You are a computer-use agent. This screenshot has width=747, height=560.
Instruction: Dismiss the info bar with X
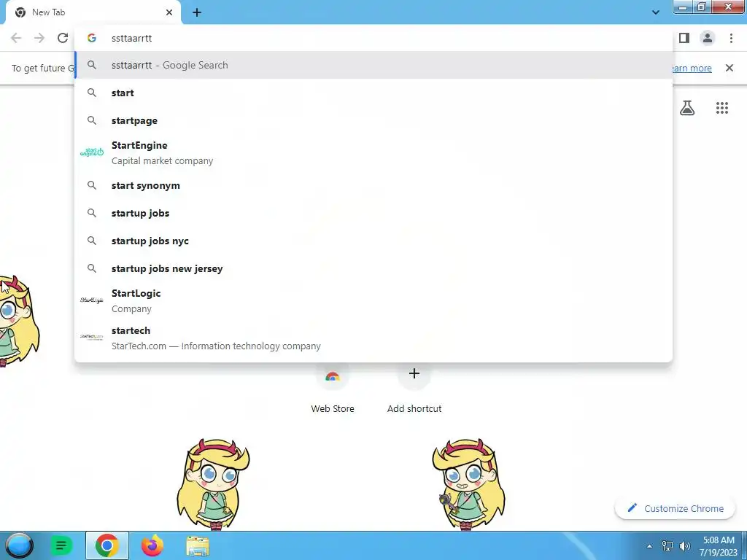pos(729,68)
